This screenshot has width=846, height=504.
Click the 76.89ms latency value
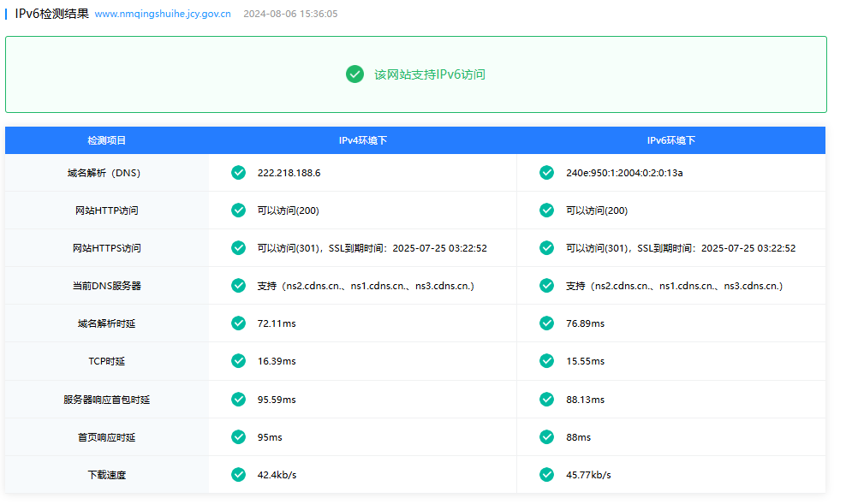[x=585, y=324]
